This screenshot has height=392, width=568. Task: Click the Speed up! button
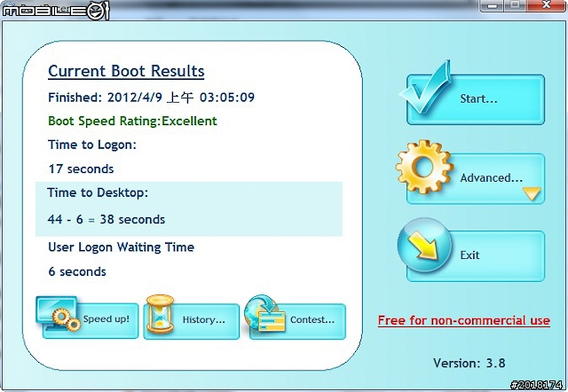coord(91,321)
